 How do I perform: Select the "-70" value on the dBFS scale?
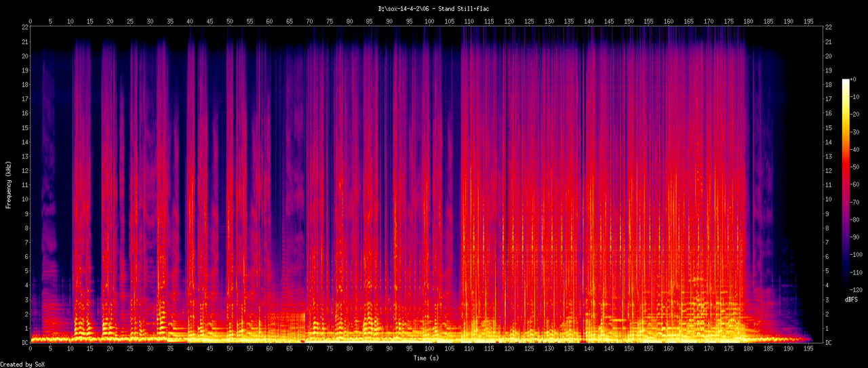point(856,202)
